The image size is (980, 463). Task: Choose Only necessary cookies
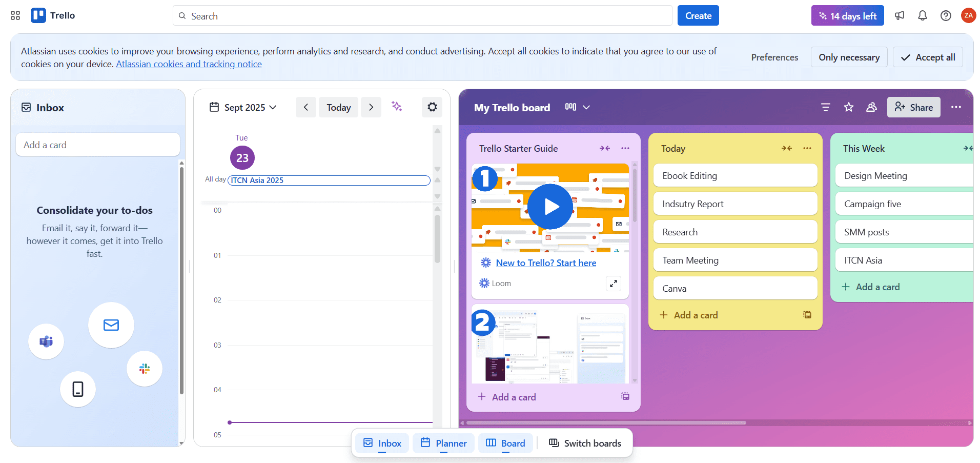pos(849,57)
